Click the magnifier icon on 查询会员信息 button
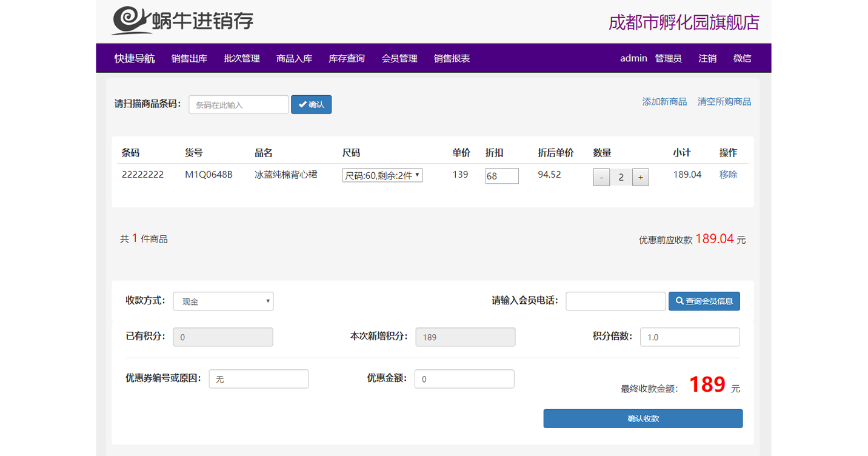 click(x=678, y=301)
